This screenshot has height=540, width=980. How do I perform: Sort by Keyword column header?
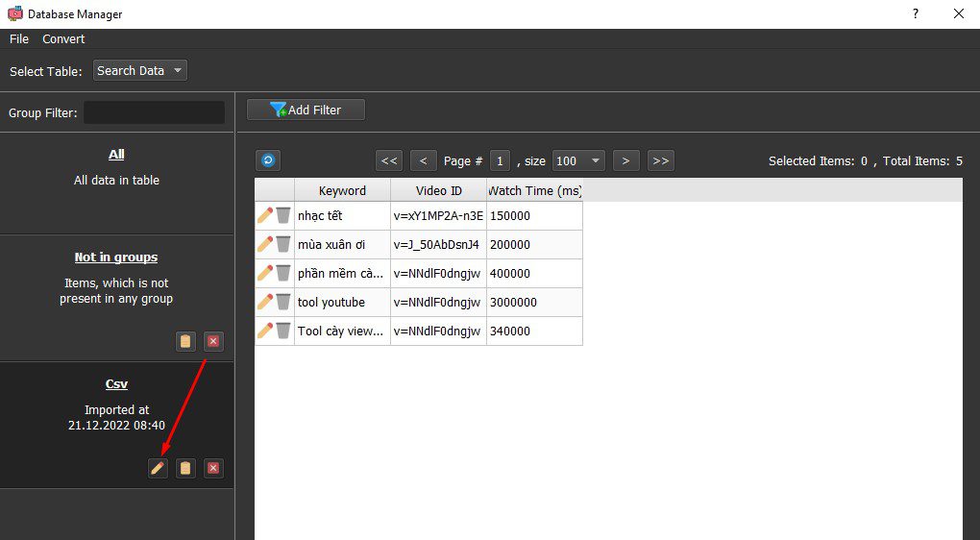tap(342, 190)
